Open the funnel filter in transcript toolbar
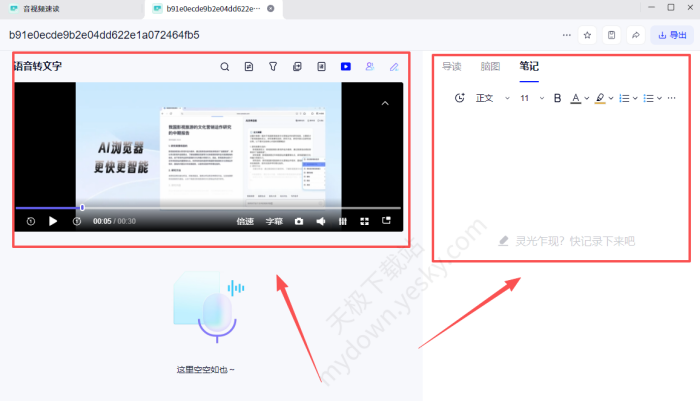 (x=273, y=67)
